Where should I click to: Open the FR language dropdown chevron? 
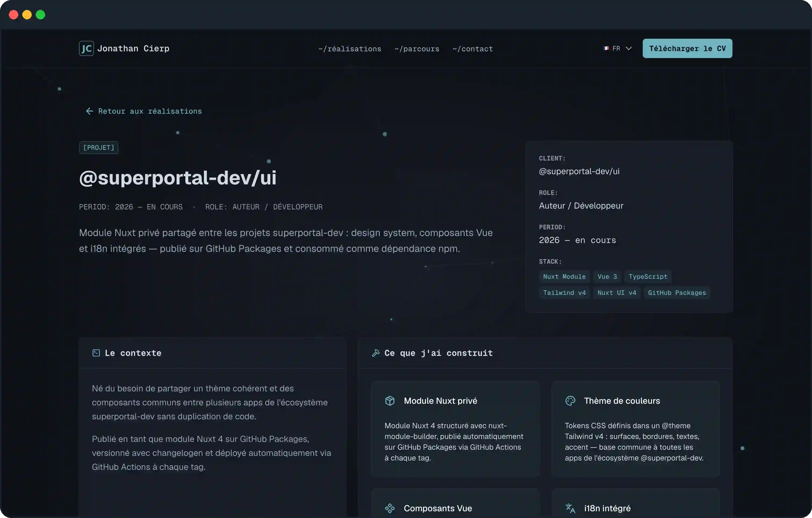tap(628, 48)
